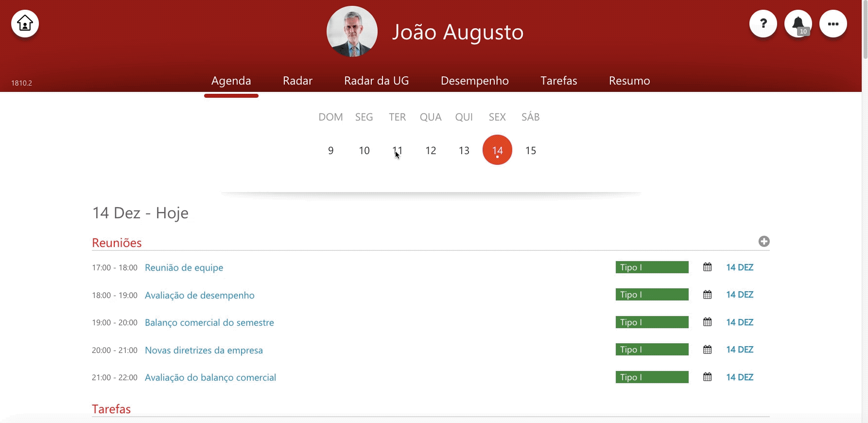Select day 15 in the week calendar
The height and width of the screenshot is (423, 868).
pos(531,151)
